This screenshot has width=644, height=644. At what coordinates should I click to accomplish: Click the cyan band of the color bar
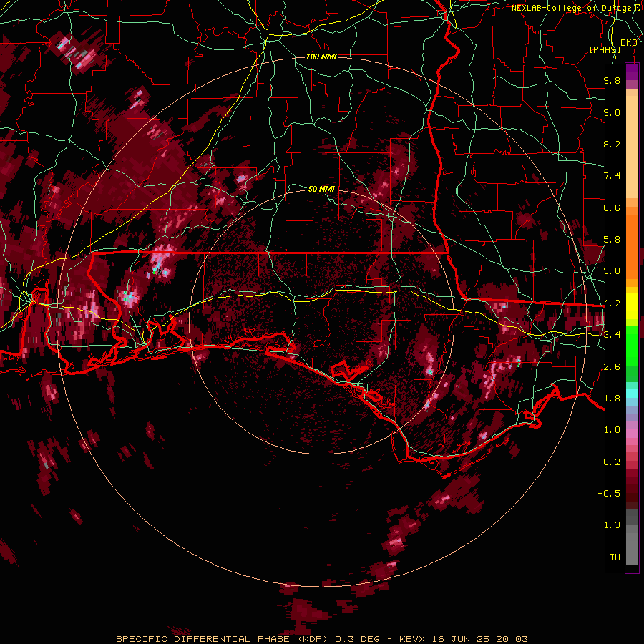632,394
